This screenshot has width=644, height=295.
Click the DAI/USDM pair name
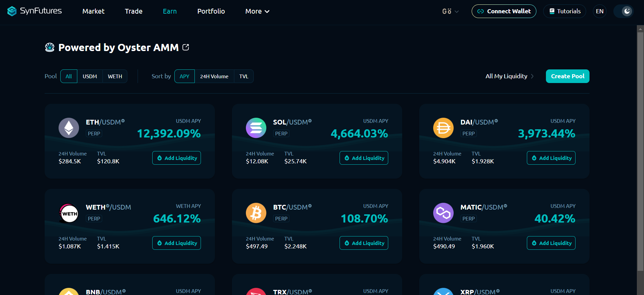[479, 122]
